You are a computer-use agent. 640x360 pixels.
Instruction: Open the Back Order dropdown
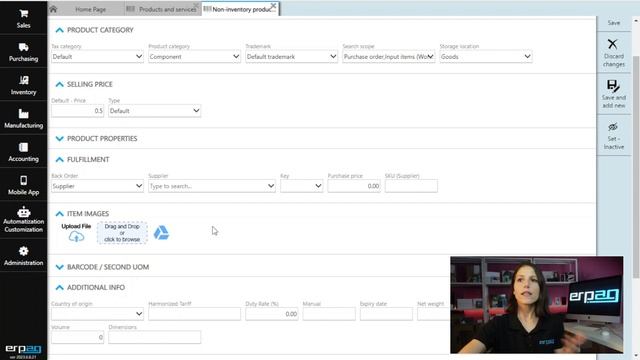pyautogui.click(x=97, y=186)
